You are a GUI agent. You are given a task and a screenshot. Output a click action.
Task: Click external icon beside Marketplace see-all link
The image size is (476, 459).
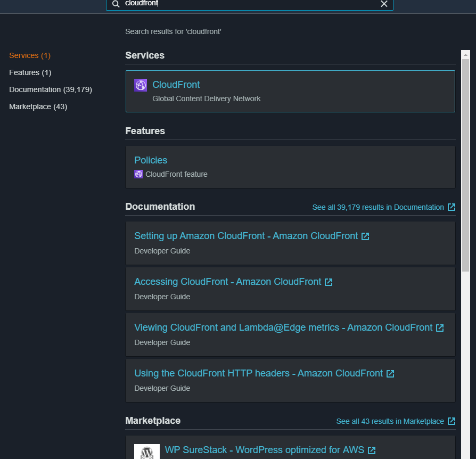[x=452, y=421]
